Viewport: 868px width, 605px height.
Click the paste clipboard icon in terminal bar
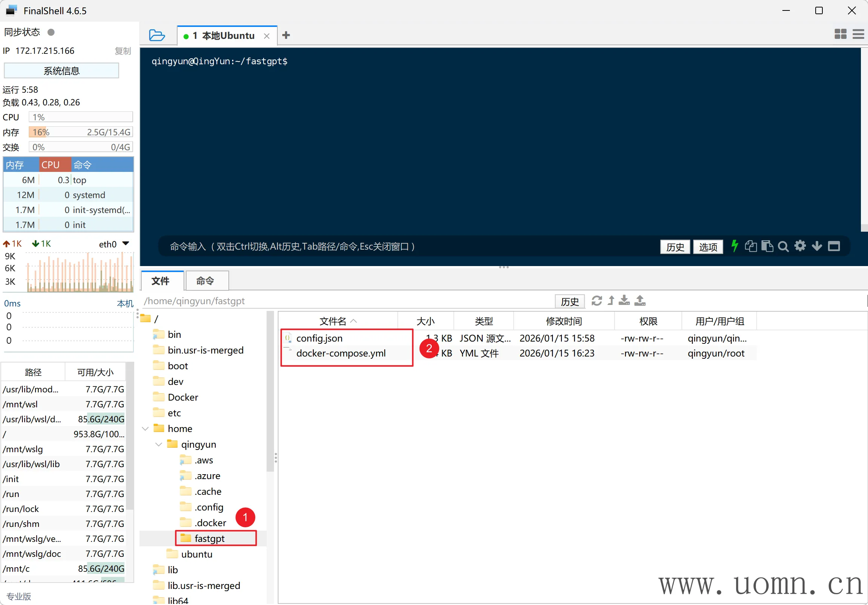pos(767,246)
